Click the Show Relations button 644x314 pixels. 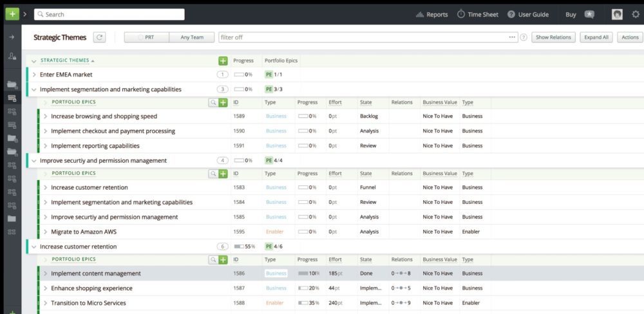(x=553, y=37)
